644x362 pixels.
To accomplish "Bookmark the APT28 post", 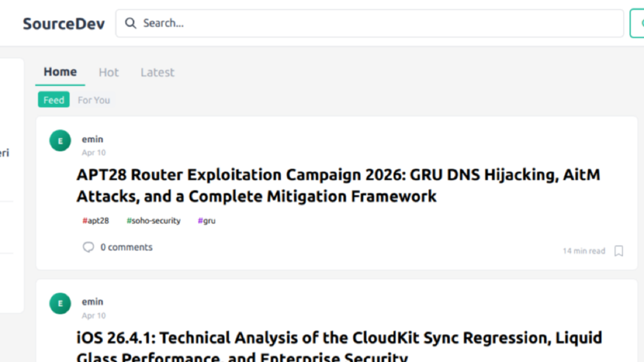I will 619,251.
